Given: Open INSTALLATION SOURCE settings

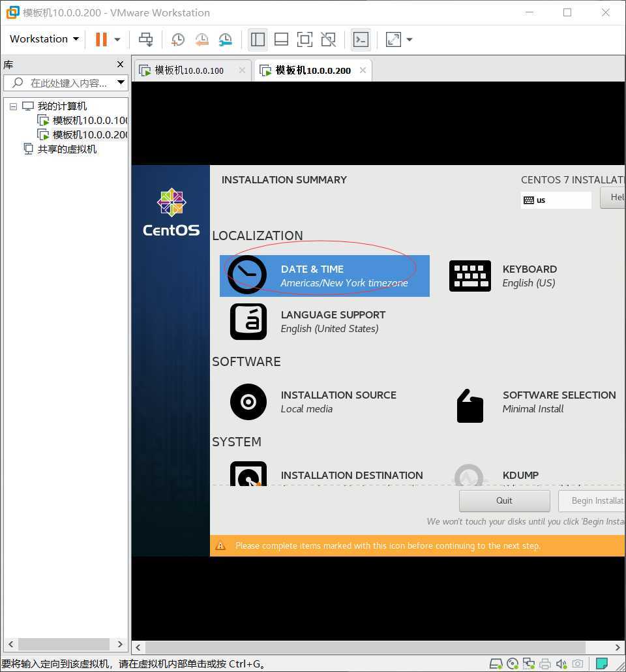Looking at the screenshot, I should click(313, 402).
